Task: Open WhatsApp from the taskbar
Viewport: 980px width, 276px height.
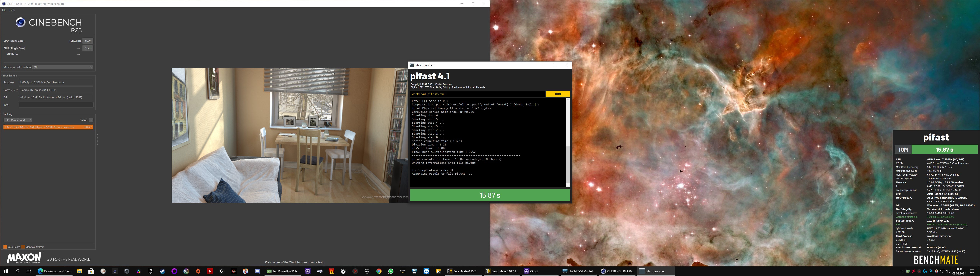Action: click(x=391, y=271)
